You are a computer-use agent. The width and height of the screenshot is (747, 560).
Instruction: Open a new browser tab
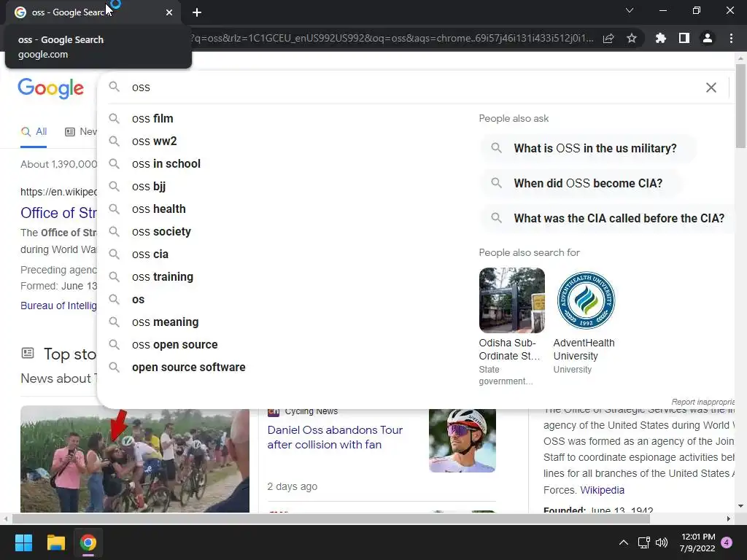(x=197, y=12)
